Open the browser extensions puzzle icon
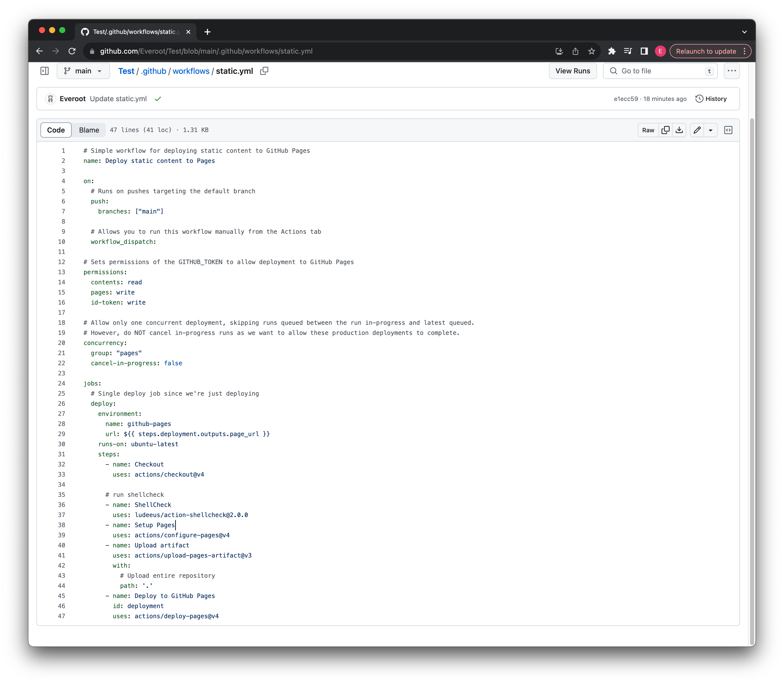Image resolution: width=784 pixels, height=684 pixels. click(611, 51)
